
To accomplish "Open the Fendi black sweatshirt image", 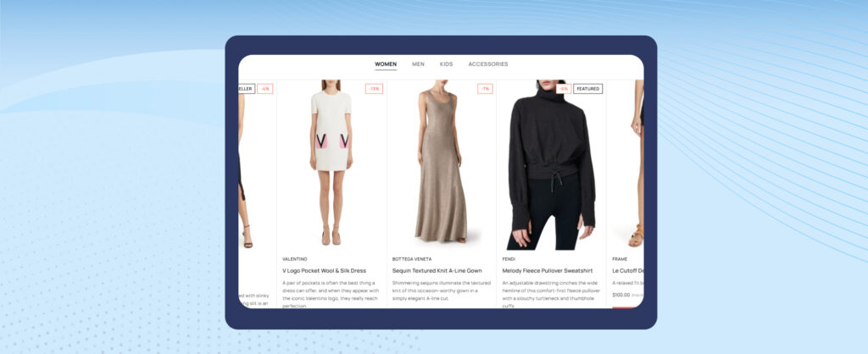I will click(x=551, y=165).
